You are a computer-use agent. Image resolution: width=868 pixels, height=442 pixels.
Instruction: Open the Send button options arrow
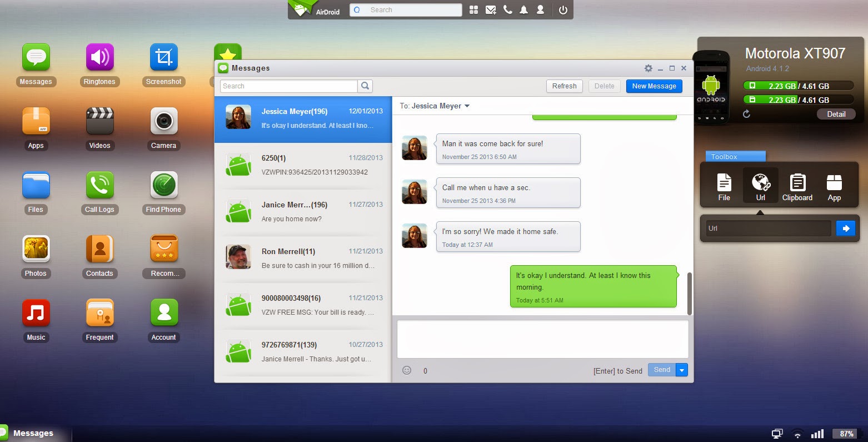(x=682, y=370)
